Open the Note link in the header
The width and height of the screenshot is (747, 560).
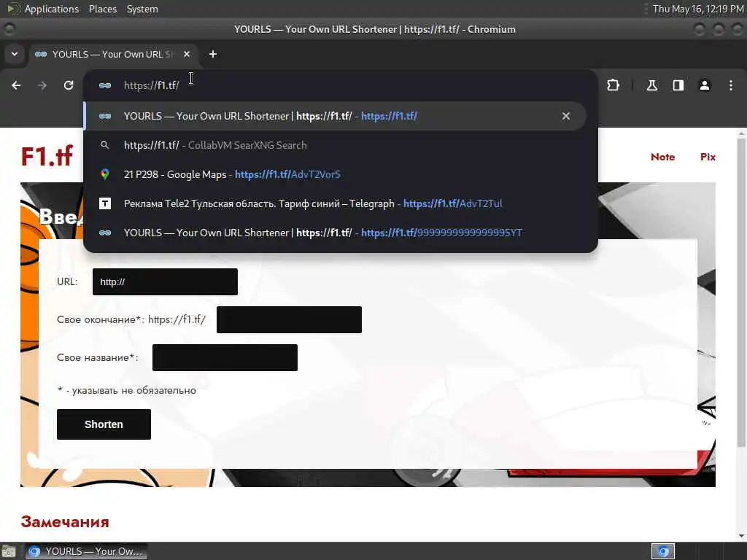click(x=662, y=157)
